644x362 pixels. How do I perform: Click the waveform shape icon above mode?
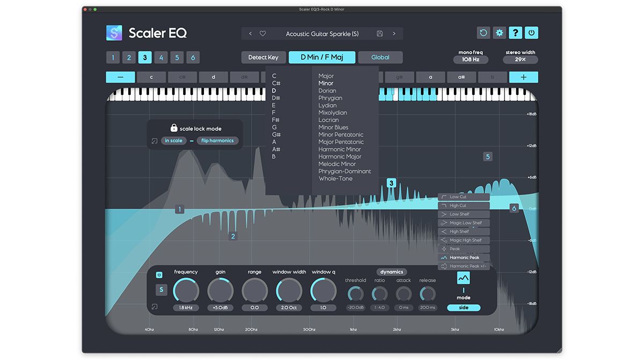point(463,278)
